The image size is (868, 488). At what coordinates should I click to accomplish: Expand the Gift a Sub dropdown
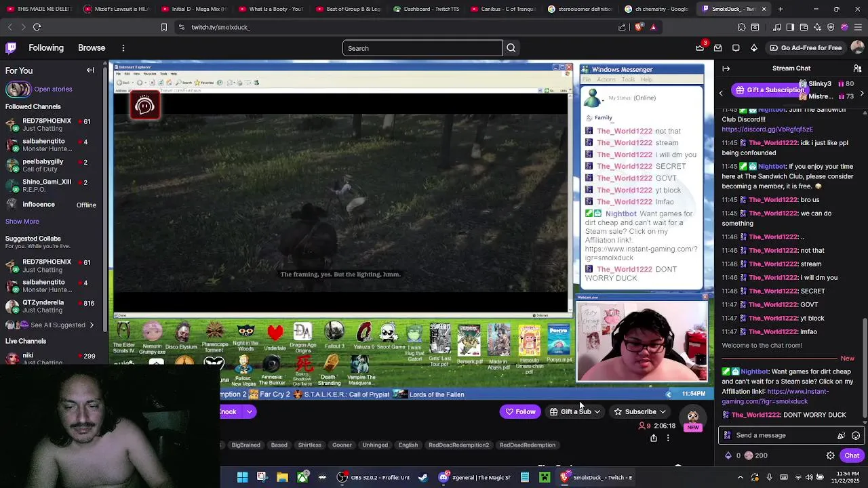597,411
